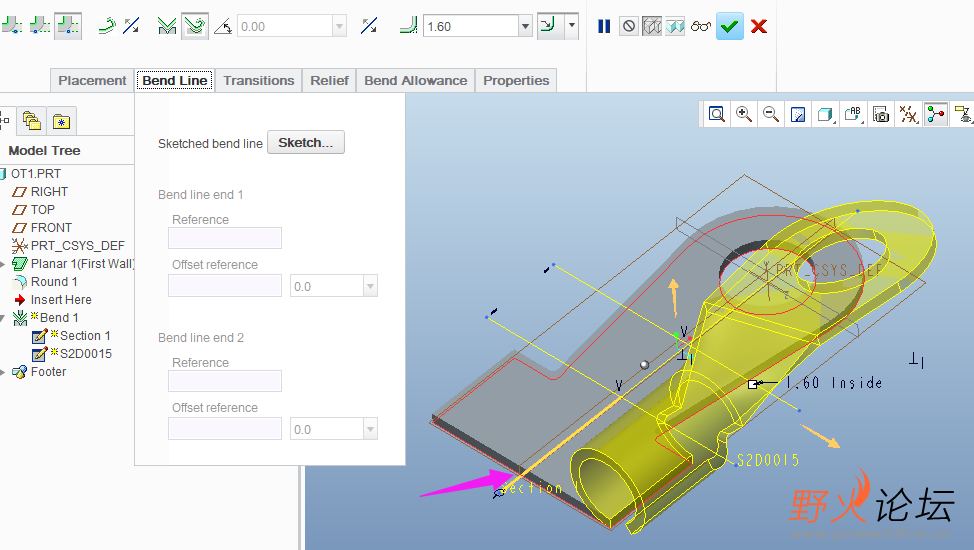The width and height of the screenshot is (974, 550).
Task: Toggle the spin center display icon
Action: pos(936,114)
